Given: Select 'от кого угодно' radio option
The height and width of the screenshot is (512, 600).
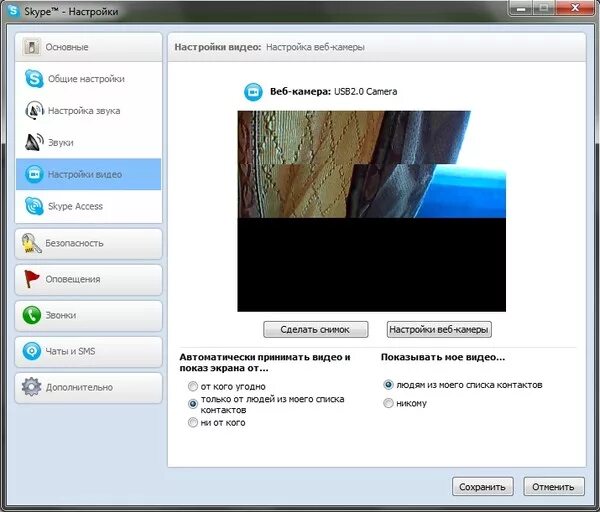Looking at the screenshot, I should (x=193, y=386).
